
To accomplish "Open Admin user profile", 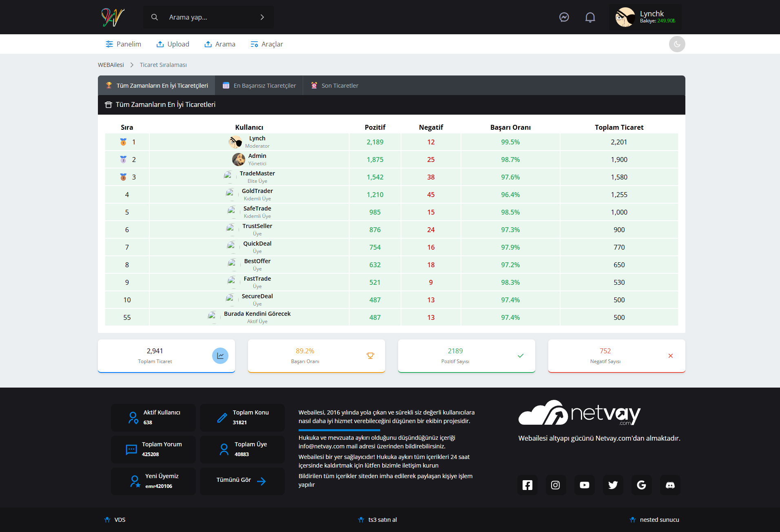I will (257, 156).
